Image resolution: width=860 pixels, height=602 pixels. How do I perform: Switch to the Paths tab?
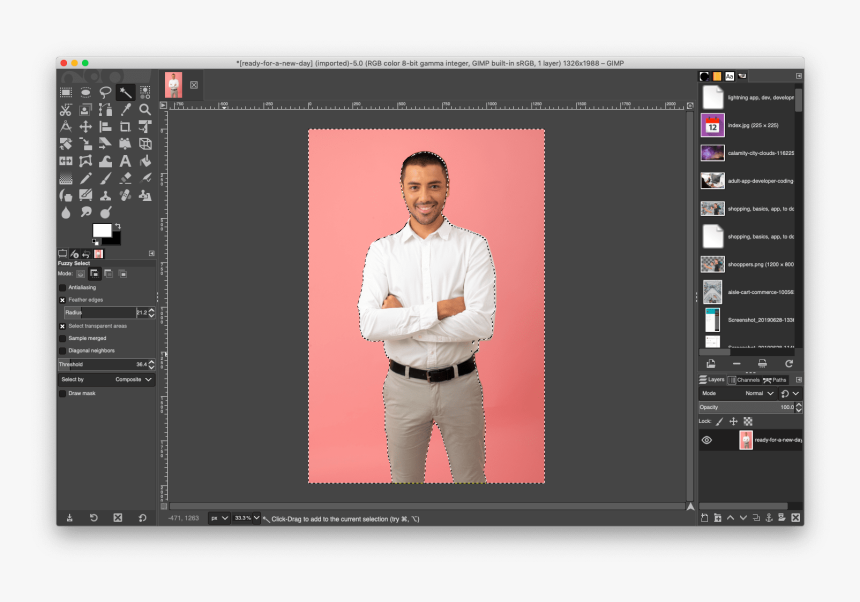[775, 380]
